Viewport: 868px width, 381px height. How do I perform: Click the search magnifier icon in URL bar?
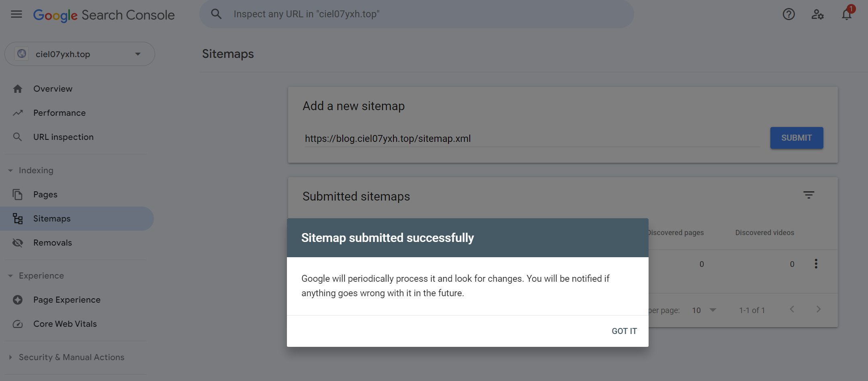click(x=216, y=14)
